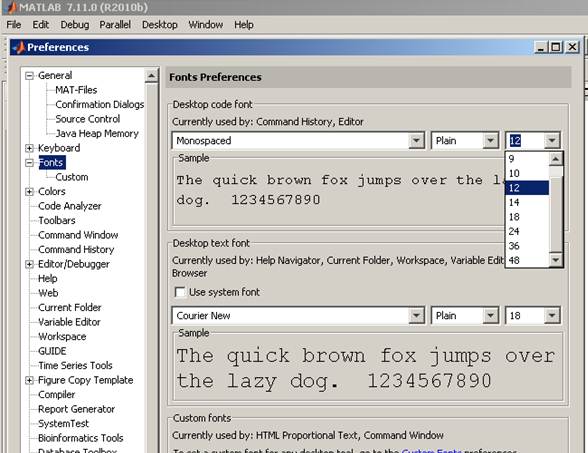This screenshot has height=453, width=588.
Task: Select Variable Editor preferences
Action: [x=69, y=322]
